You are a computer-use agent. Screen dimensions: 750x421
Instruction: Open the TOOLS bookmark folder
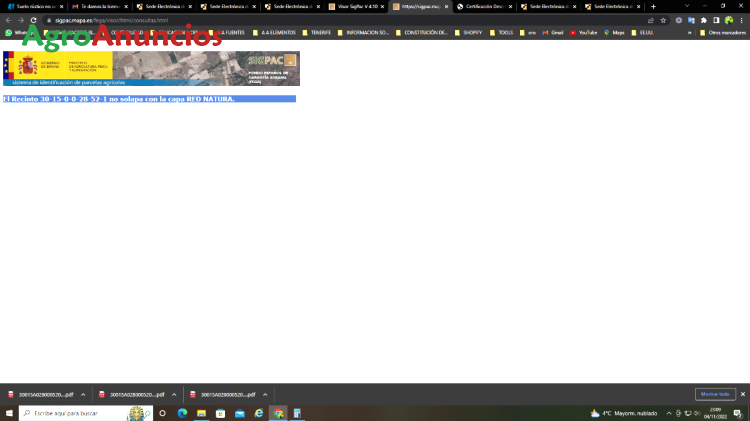click(x=501, y=33)
